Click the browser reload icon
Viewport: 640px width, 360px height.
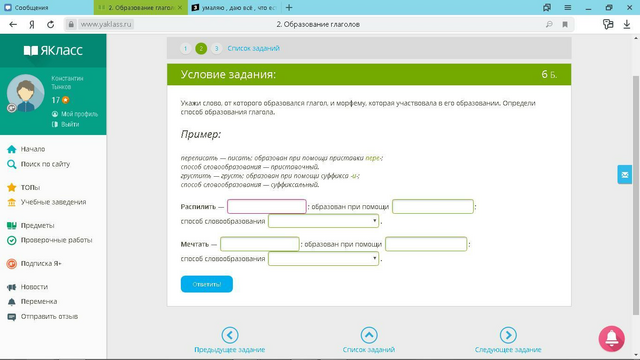click(x=50, y=24)
